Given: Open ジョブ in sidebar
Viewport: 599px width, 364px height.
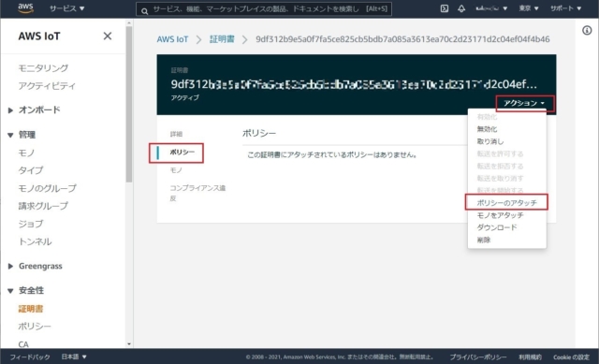Looking at the screenshot, I should point(31,224).
